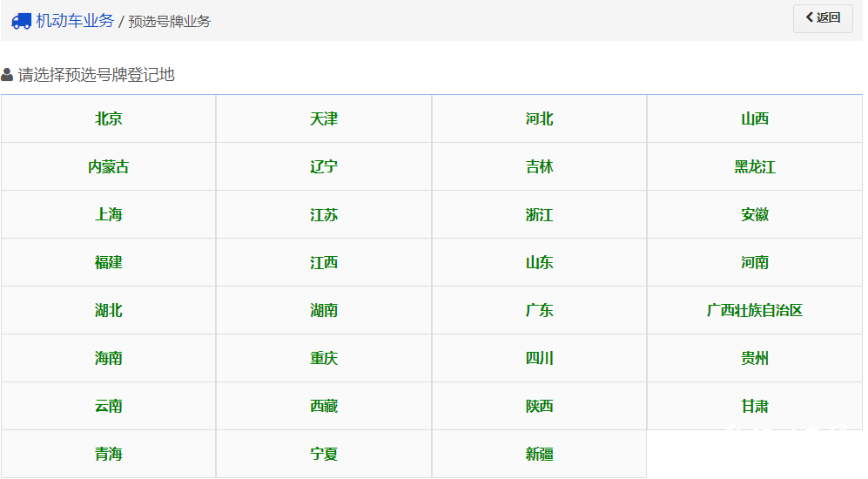The height and width of the screenshot is (479, 868).
Task: Choose 福建 from the grid
Action: pos(109,263)
